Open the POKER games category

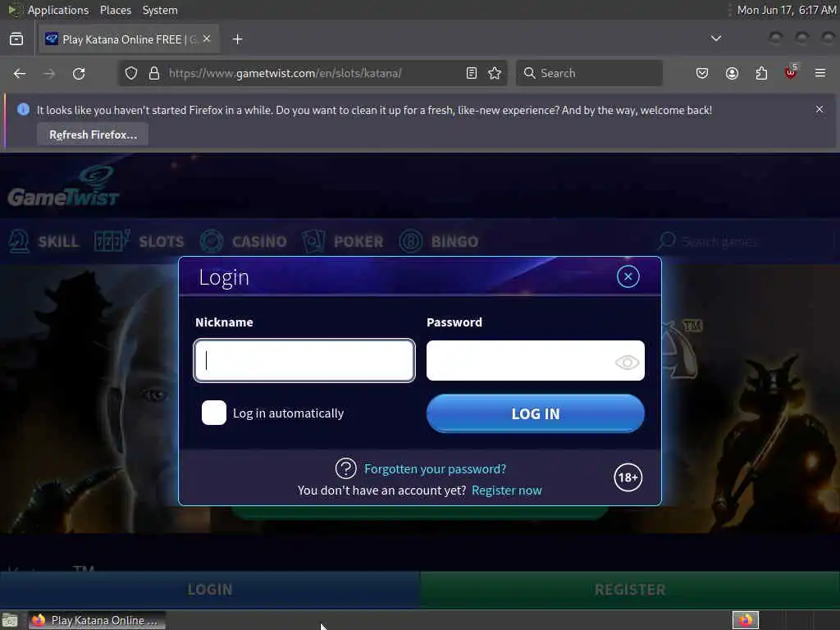(343, 241)
